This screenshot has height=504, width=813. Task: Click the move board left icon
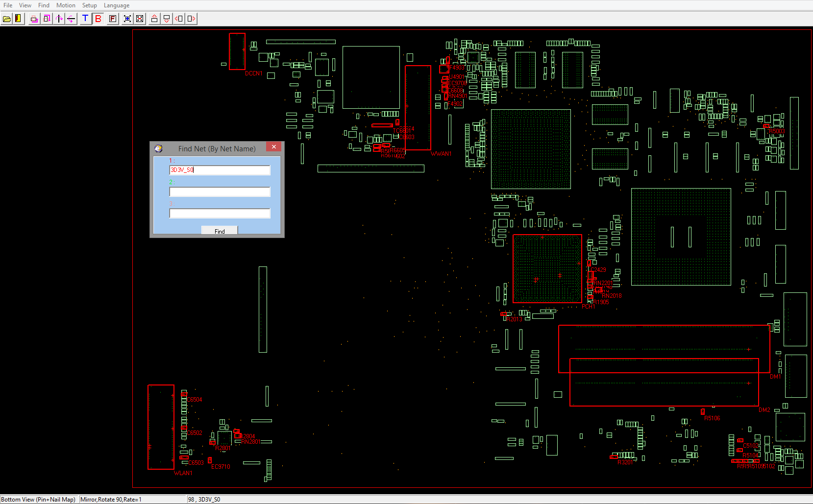click(x=179, y=19)
